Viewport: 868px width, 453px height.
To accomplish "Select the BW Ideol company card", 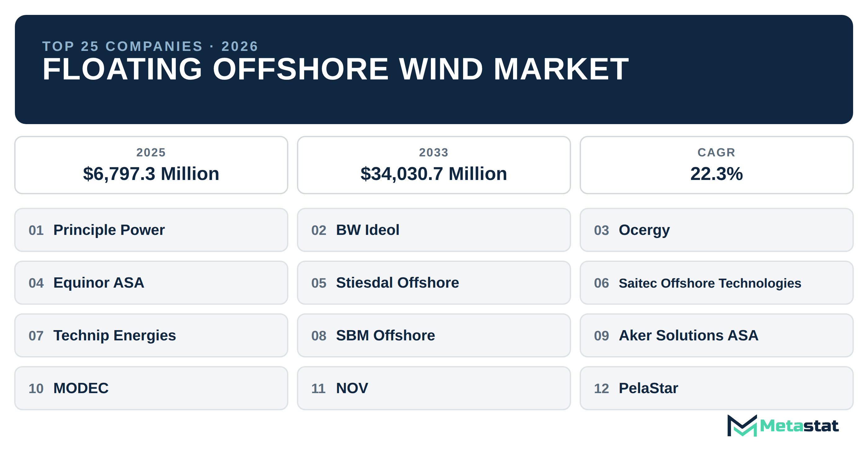I will click(434, 230).
